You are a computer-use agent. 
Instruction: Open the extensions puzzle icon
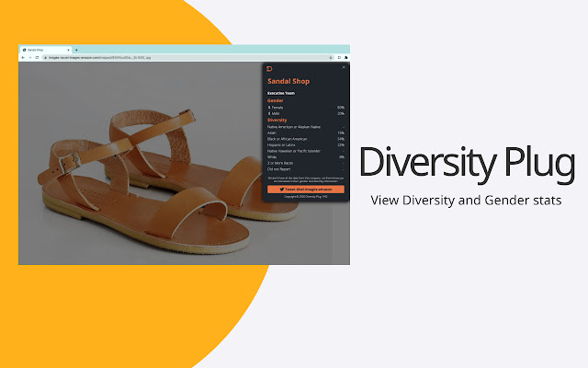(345, 57)
